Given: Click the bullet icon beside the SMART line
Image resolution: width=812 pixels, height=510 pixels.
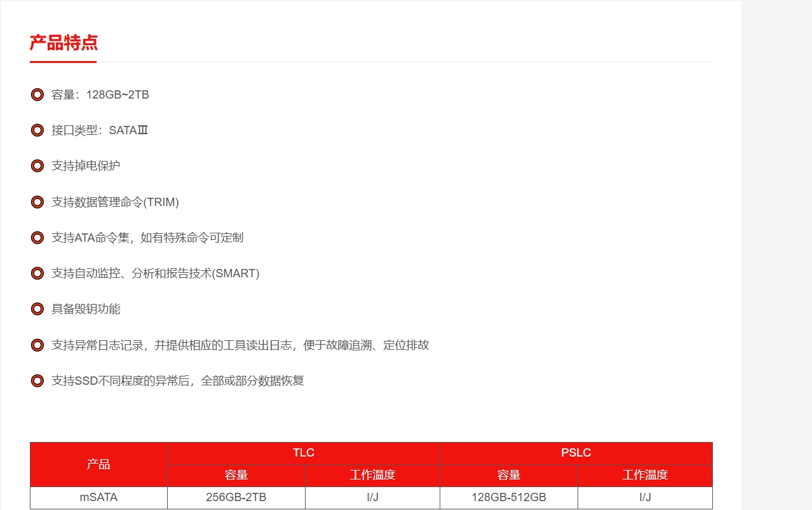Looking at the screenshot, I should point(37,273).
